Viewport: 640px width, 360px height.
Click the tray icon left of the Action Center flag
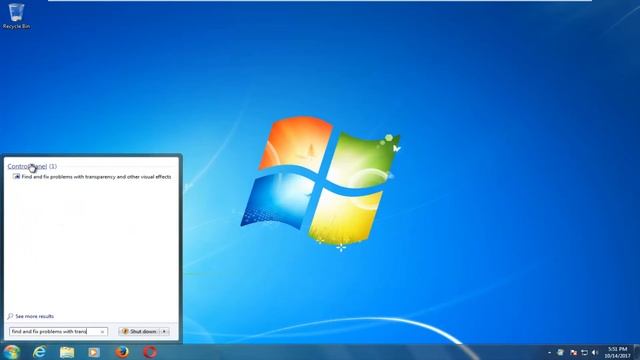561,352
